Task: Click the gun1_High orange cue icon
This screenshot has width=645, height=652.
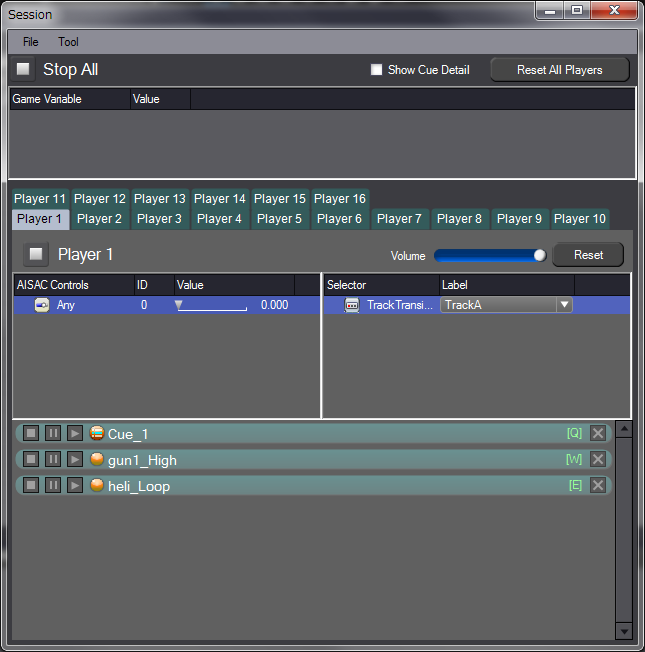Action: tap(97, 460)
